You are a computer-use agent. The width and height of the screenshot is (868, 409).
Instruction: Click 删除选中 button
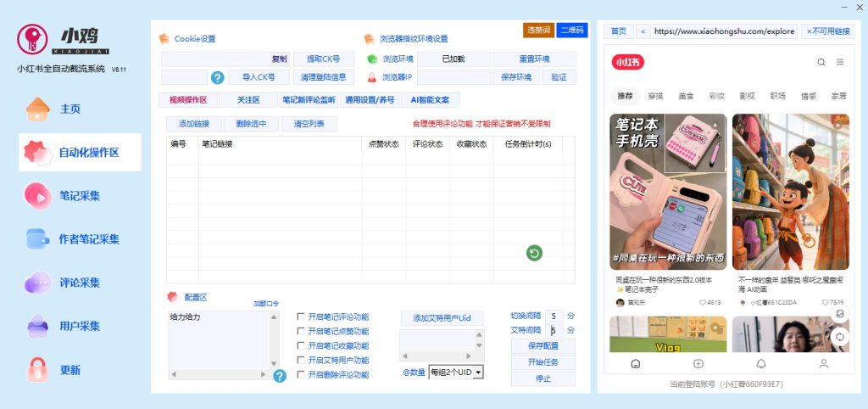click(x=251, y=124)
